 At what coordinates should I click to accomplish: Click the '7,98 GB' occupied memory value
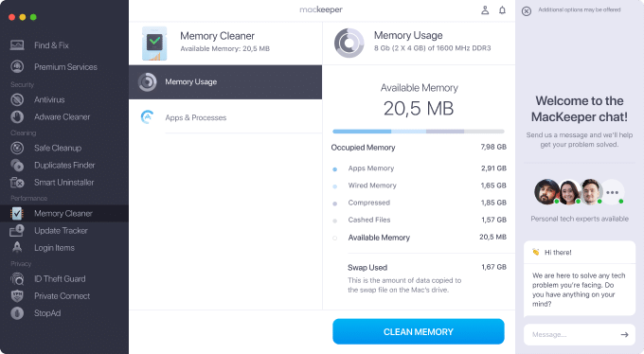[x=493, y=147]
